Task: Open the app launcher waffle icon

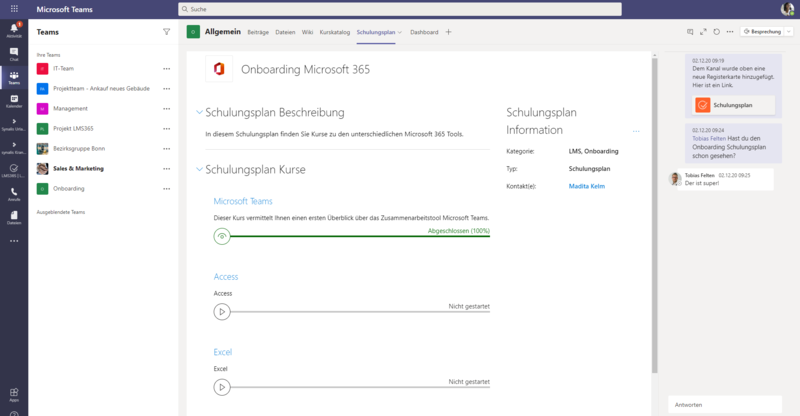Action: (14, 9)
